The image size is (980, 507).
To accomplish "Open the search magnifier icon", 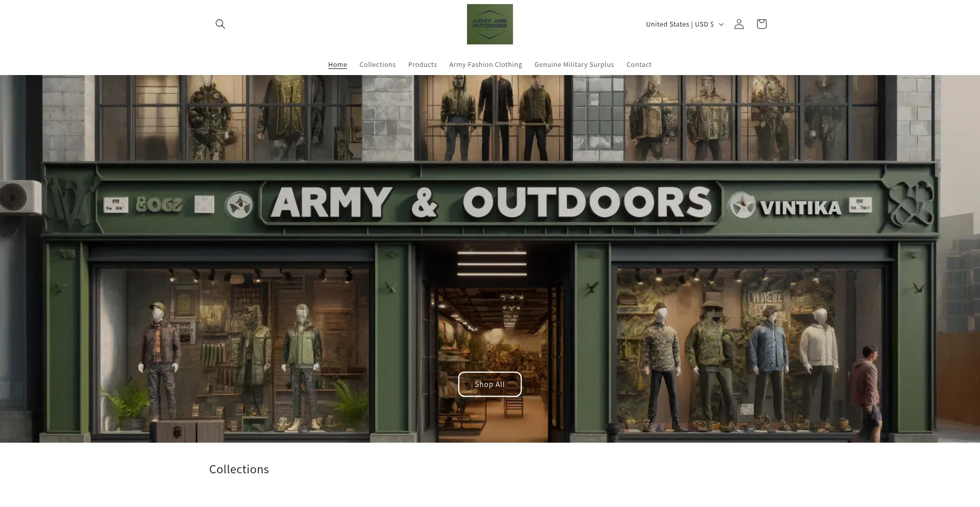I will 220,24.
